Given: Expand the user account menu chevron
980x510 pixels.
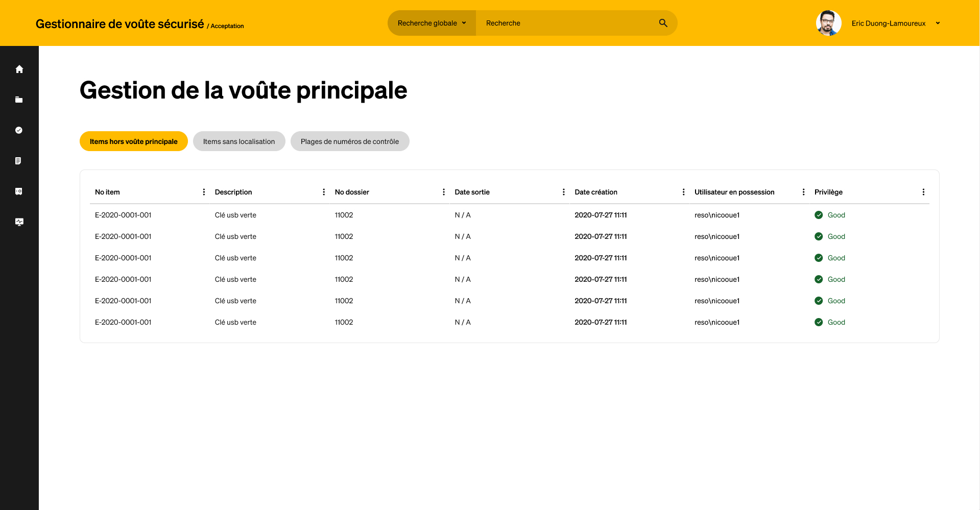Looking at the screenshot, I should 938,23.
